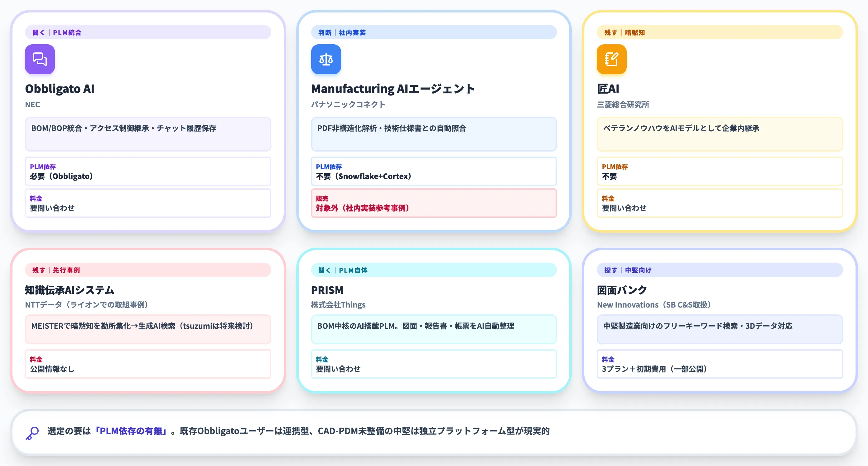Click the 知識伝承AIシステム title
This screenshot has width=868, height=466.
click(70, 290)
